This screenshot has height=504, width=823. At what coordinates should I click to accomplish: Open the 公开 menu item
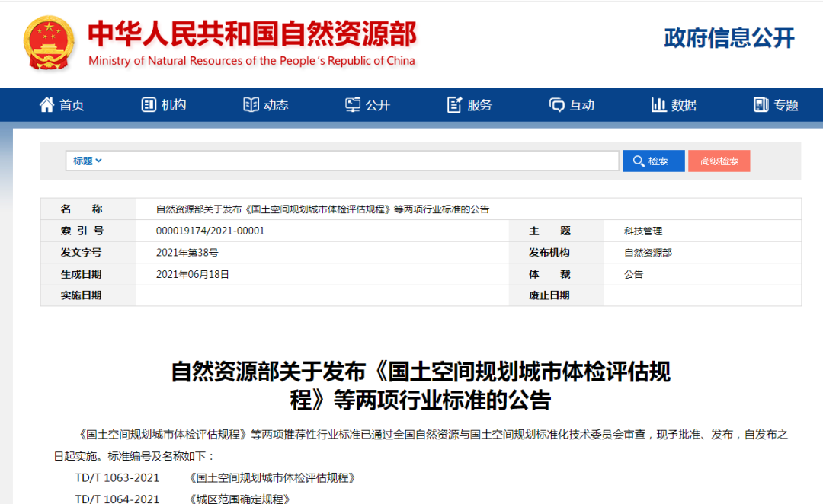click(368, 105)
